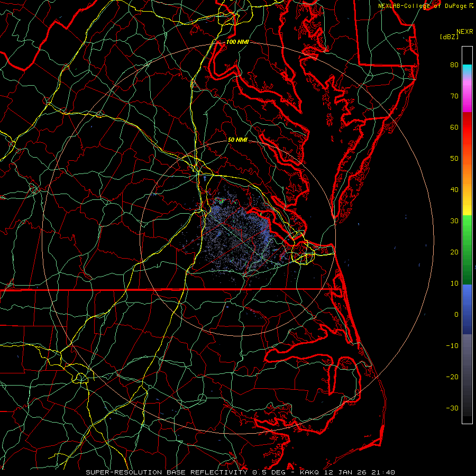476x476 pixels.
Task: Click the [dBZ] units label
Action: tap(448, 36)
